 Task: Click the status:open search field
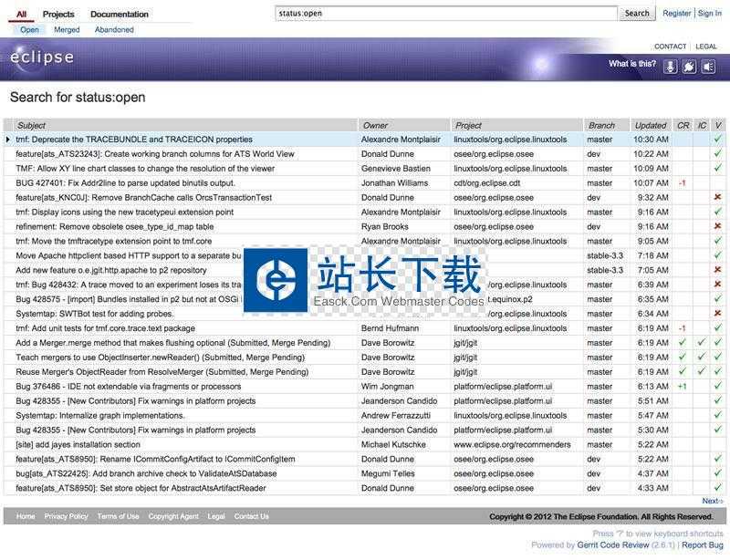[x=445, y=14]
